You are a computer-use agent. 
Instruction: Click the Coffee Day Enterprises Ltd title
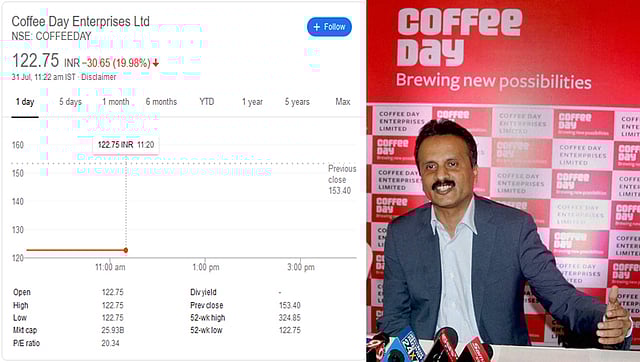point(80,21)
